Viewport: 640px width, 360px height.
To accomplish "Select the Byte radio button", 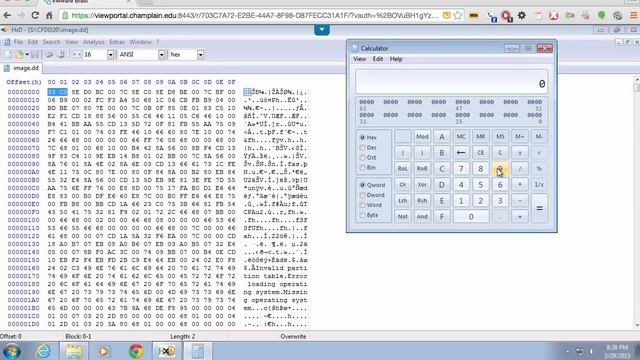I will click(369, 215).
